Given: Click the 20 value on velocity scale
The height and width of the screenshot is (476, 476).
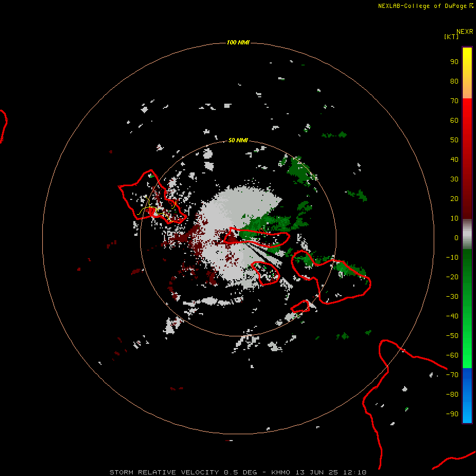Looking at the screenshot, I should coord(454,198).
